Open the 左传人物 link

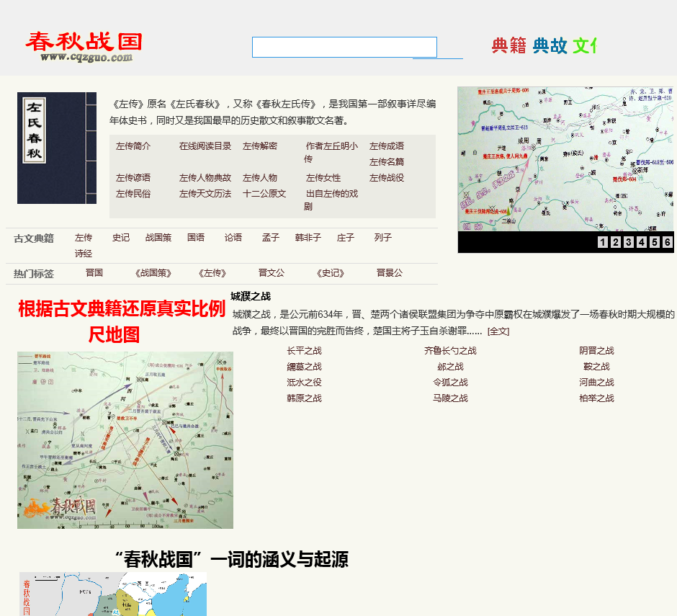coord(260,177)
